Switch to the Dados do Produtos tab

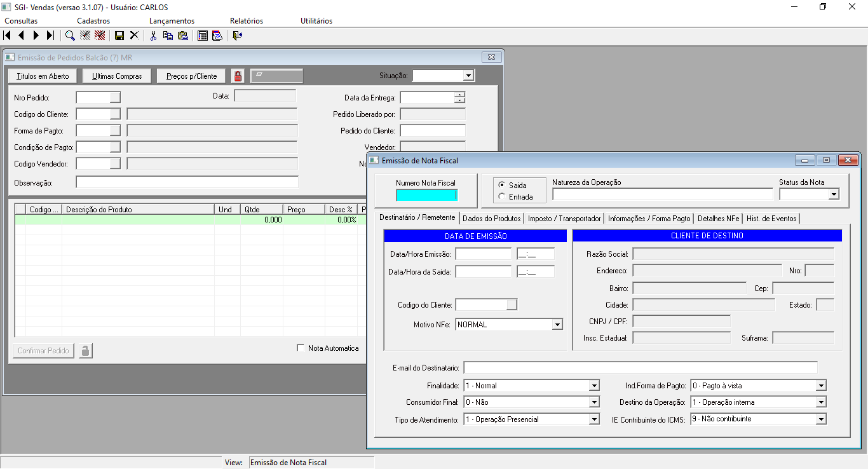click(492, 219)
